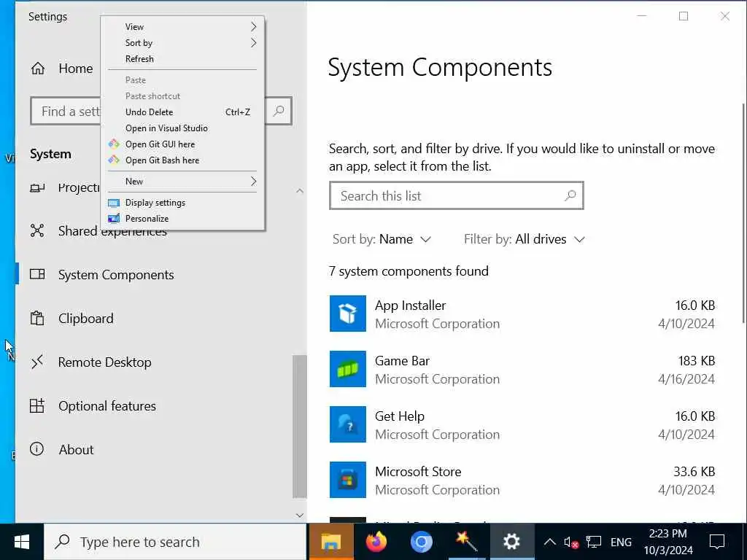The width and height of the screenshot is (747, 560).
Task: Select the Get Help entry name
Action: pos(399,416)
